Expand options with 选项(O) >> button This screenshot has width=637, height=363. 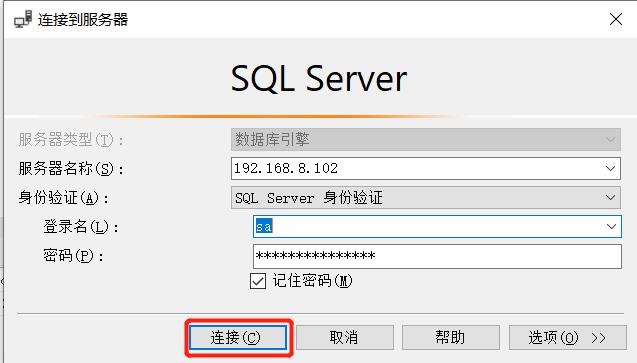point(568,337)
